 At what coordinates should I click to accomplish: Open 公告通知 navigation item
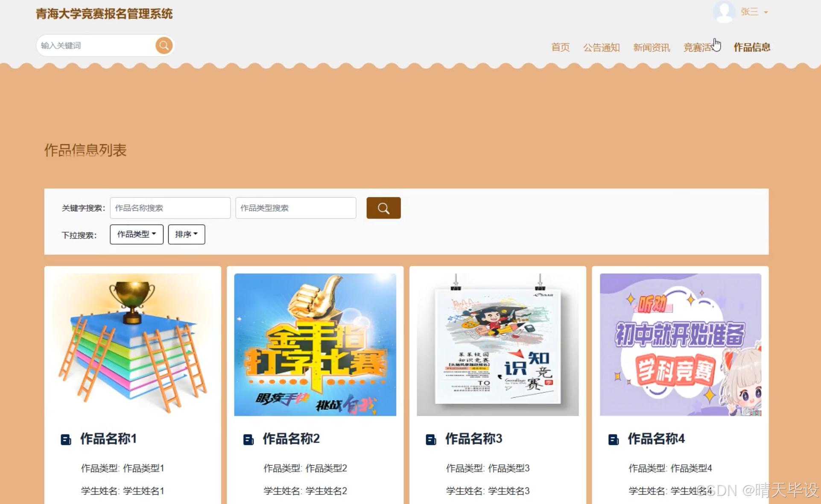click(x=601, y=47)
